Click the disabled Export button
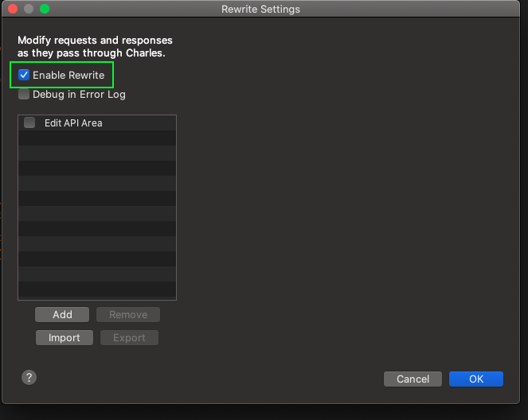 tap(129, 337)
